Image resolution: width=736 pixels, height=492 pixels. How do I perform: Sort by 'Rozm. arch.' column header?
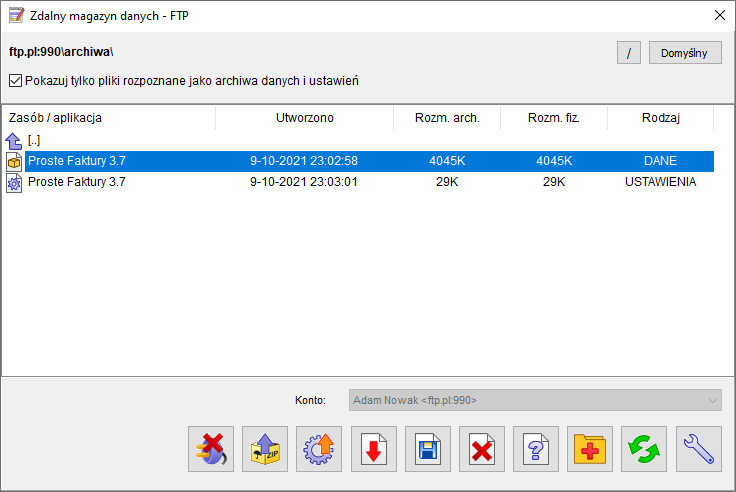(447, 117)
